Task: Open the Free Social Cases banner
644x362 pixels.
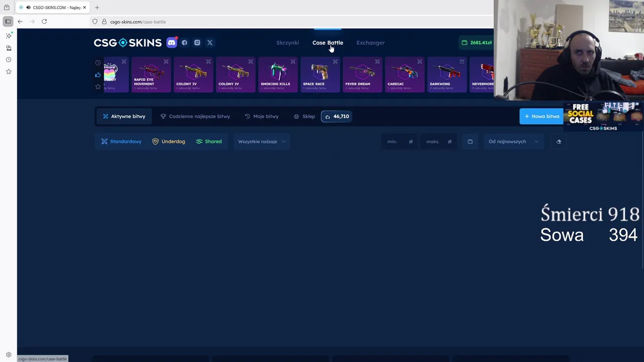Action: pyautogui.click(x=603, y=117)
